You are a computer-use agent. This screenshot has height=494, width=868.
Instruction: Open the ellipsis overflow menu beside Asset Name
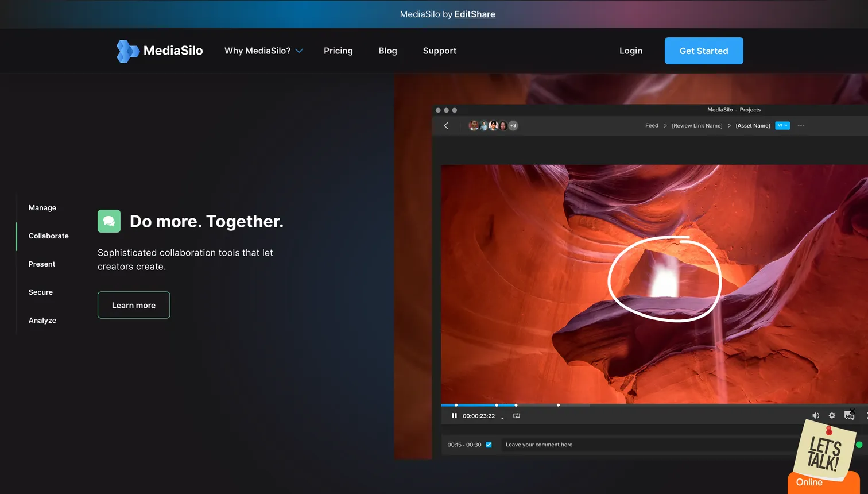[x=801, y=125]
